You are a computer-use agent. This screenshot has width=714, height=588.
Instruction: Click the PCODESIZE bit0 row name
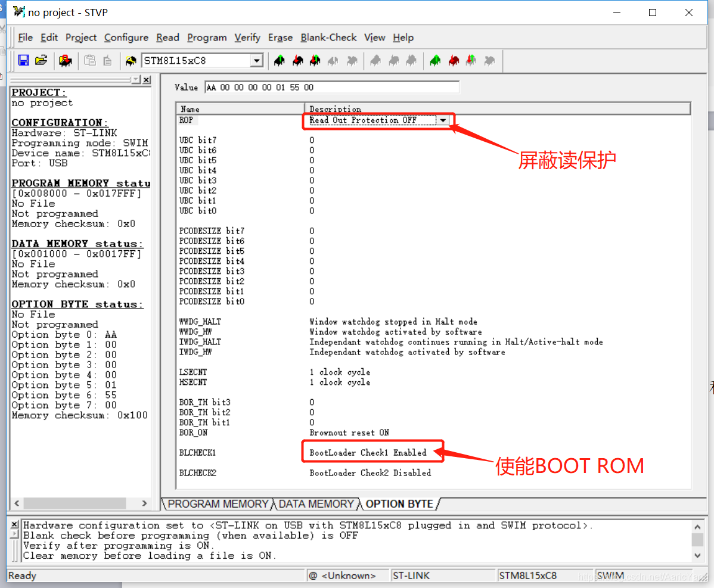[x=212, y=301]
